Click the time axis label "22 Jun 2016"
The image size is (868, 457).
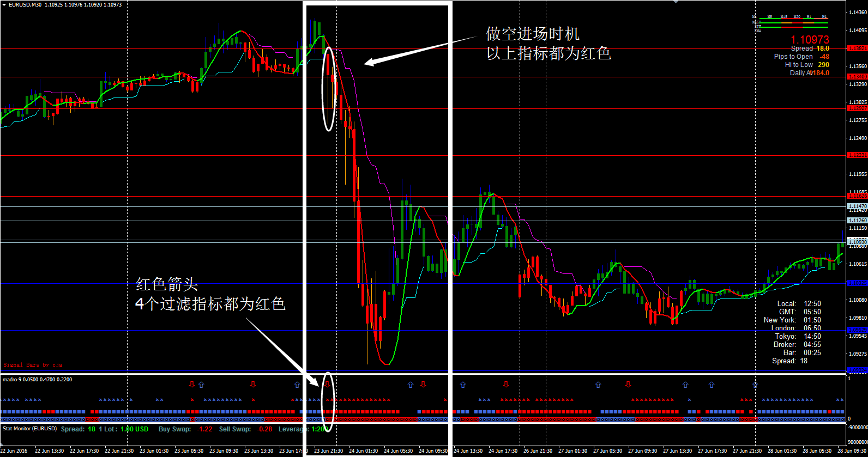pyautogui.click(x=14, y=451)
